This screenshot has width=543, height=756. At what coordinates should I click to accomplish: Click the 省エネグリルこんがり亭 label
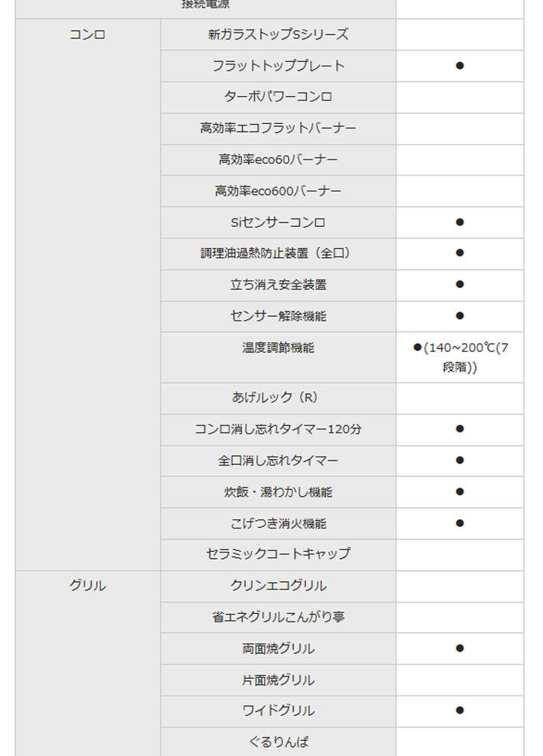[x=278, y=617]
